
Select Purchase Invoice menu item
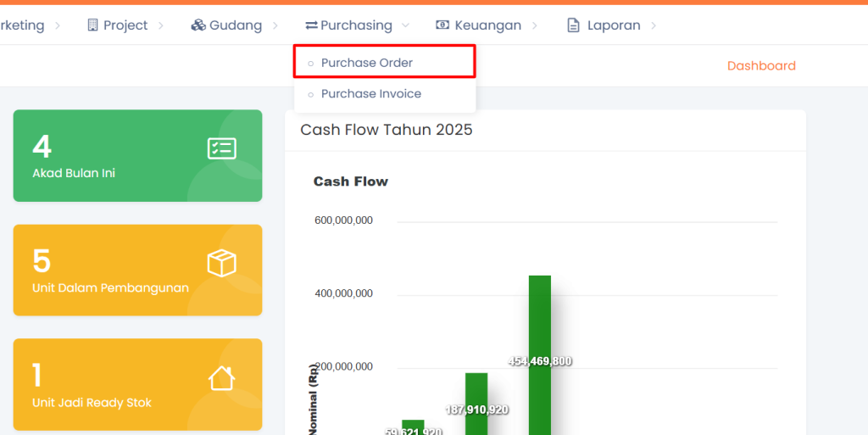click(371, 94)
